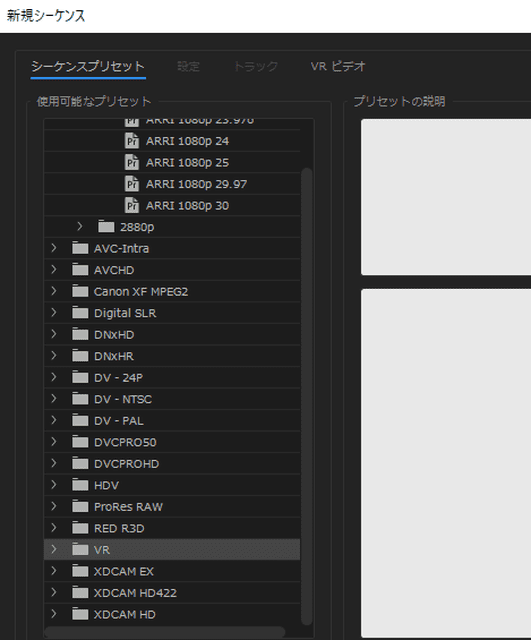Expand the VR folder chevron
The image size is (531, 640).
(x=54, y=549)
